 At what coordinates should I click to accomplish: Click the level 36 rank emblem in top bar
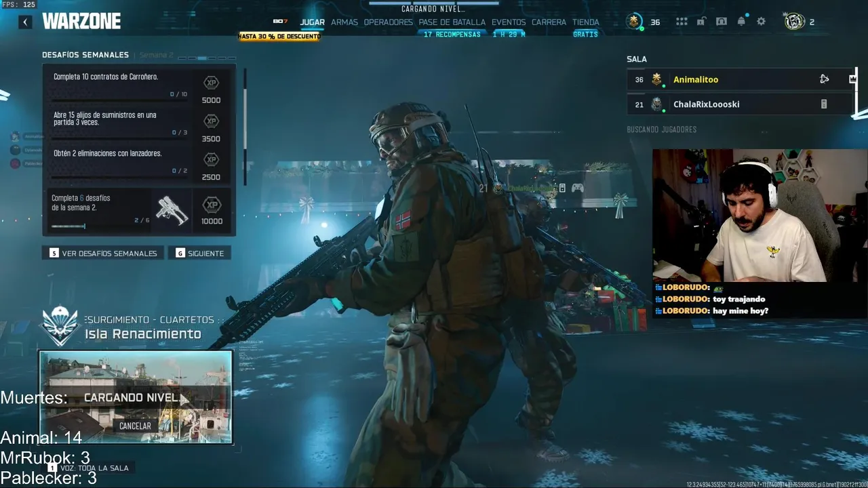tap(635, 22)
